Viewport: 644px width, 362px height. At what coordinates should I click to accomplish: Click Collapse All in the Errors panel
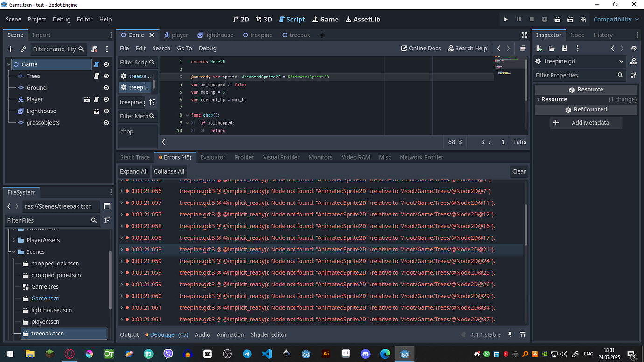[169, 171]
